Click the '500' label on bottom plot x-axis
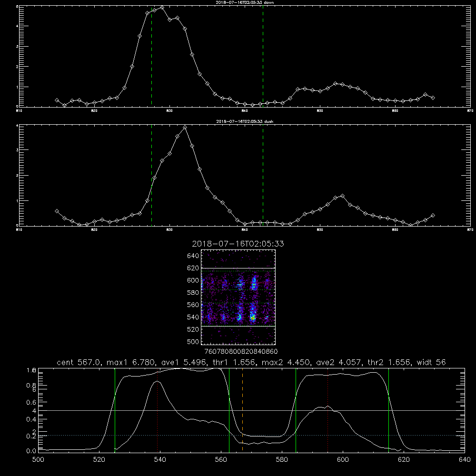The image size is (476, 476). coord(38,459)
